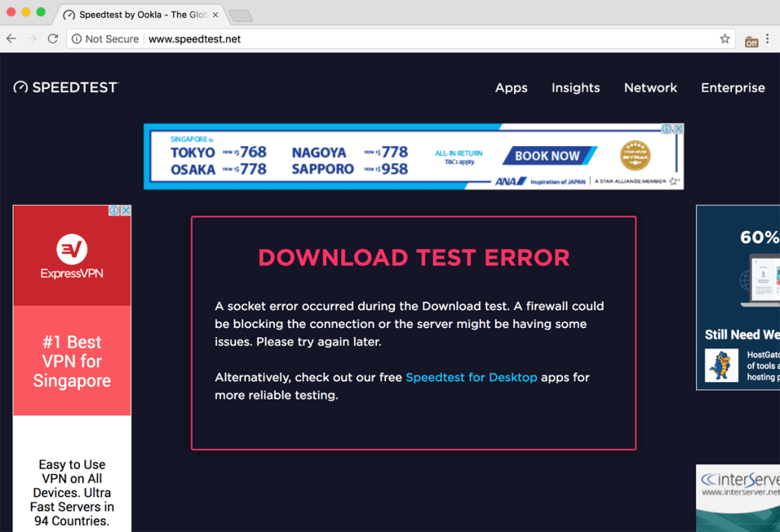This screenshot has height=532, width=780.
Task: Close the ExpressVPN ad
Action: pyautogui.click(x=126, y=210)
